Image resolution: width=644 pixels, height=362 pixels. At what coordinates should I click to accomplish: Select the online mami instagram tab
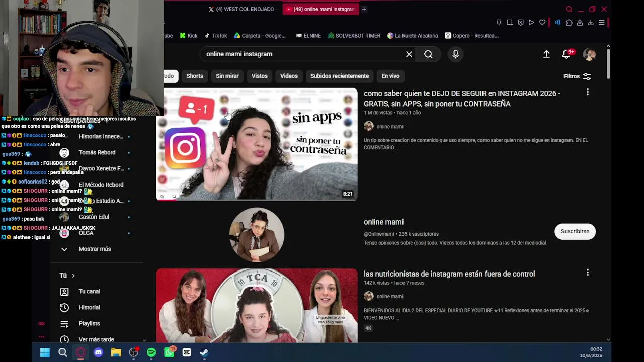320,9
